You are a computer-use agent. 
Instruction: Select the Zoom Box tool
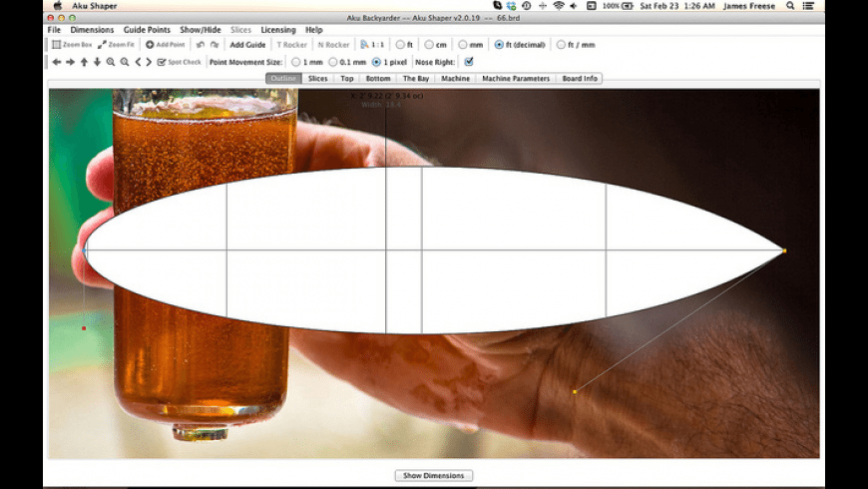pos(72,45)
